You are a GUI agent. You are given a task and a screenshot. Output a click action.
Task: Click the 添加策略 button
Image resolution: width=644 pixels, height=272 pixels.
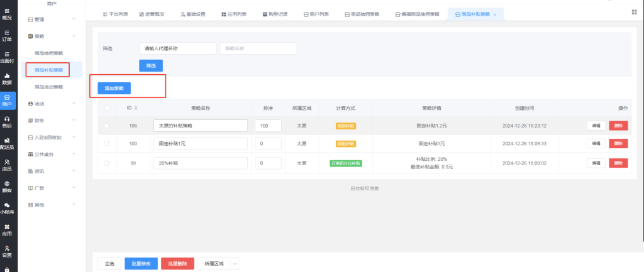114,89
